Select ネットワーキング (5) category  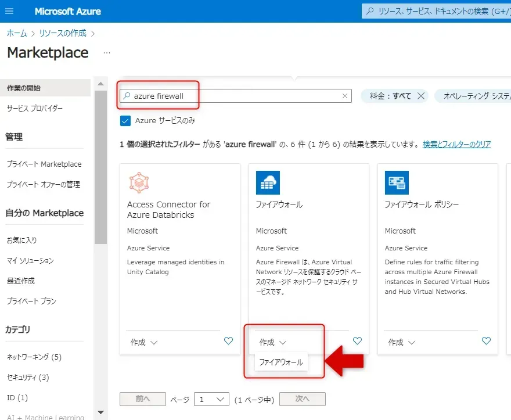pos(34,357)
